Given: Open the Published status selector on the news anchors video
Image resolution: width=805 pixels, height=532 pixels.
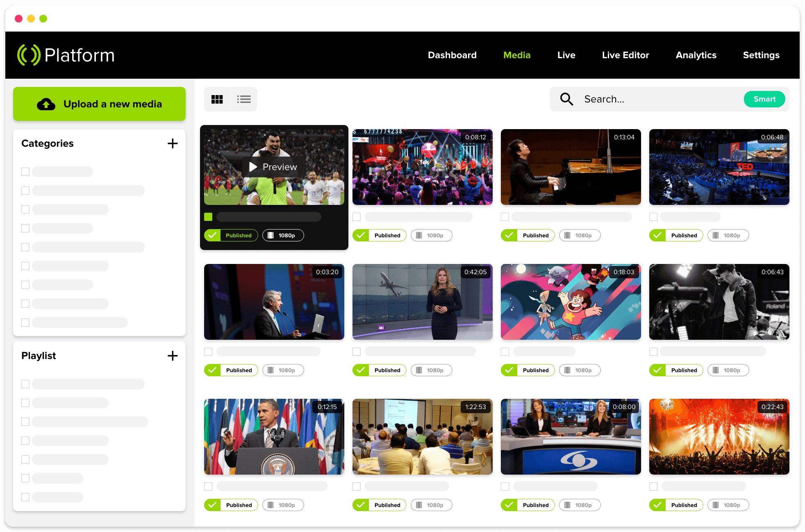Looking at the screenshot, I should [528, 505].
